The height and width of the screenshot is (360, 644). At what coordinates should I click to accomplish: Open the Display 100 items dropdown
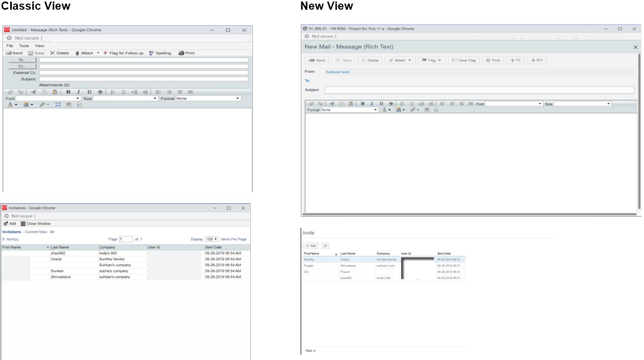(212, 239)
